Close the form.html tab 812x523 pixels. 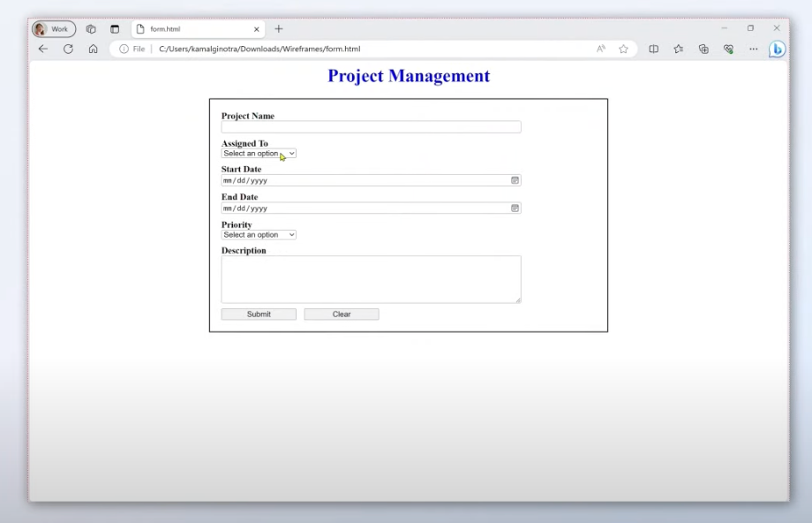pyautogui.click(x=256, y=29)
